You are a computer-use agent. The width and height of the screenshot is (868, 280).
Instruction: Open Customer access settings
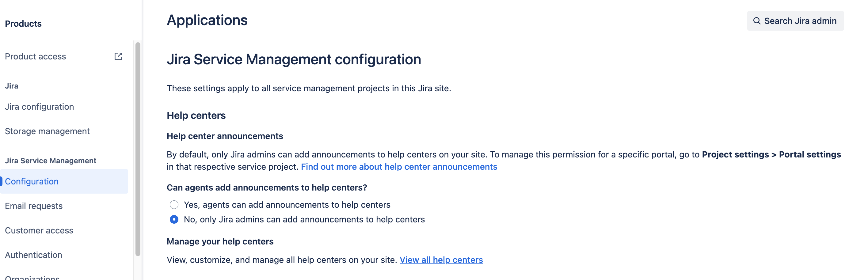pos(39,230)
